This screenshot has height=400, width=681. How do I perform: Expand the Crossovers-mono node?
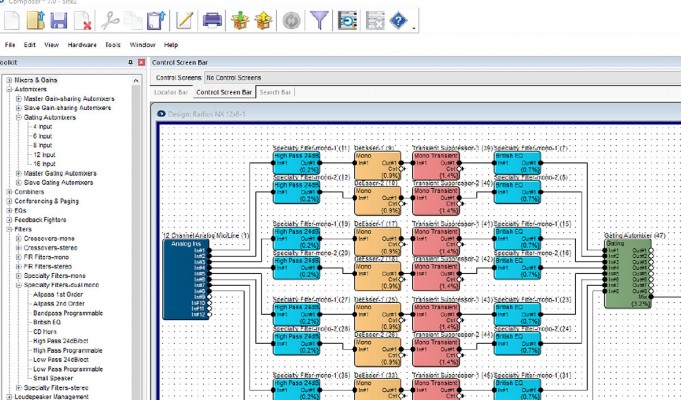click(19, 238)
